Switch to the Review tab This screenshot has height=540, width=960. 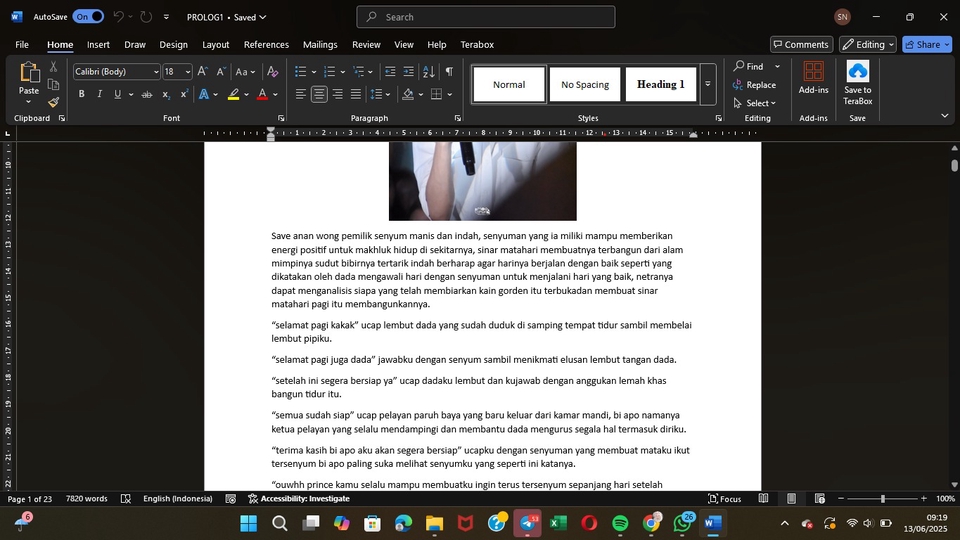[366, 45]
